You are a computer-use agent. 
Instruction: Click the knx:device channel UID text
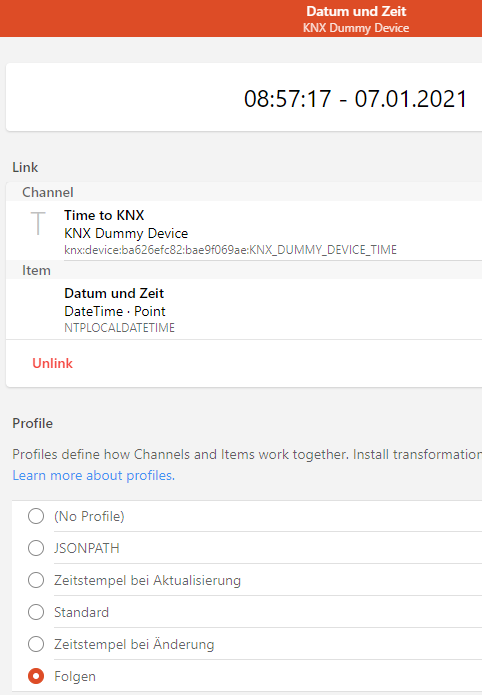pos(231,250)
